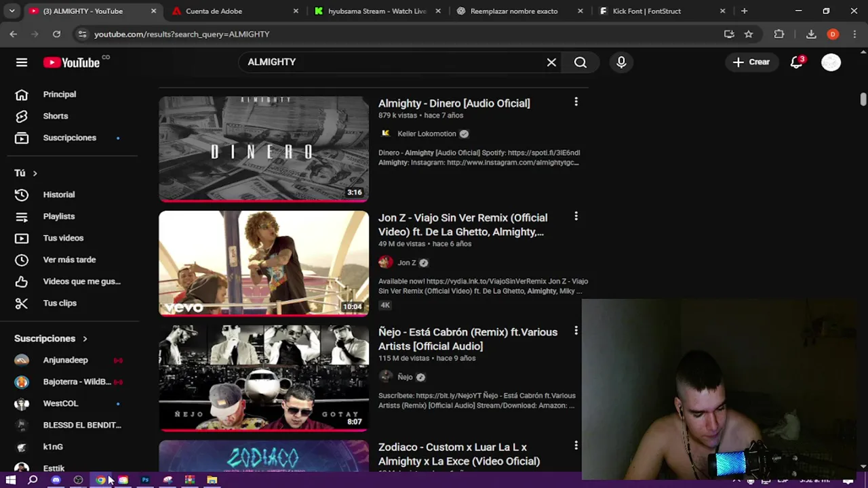Select the Tus clips scissors icon

coord(22,303)
